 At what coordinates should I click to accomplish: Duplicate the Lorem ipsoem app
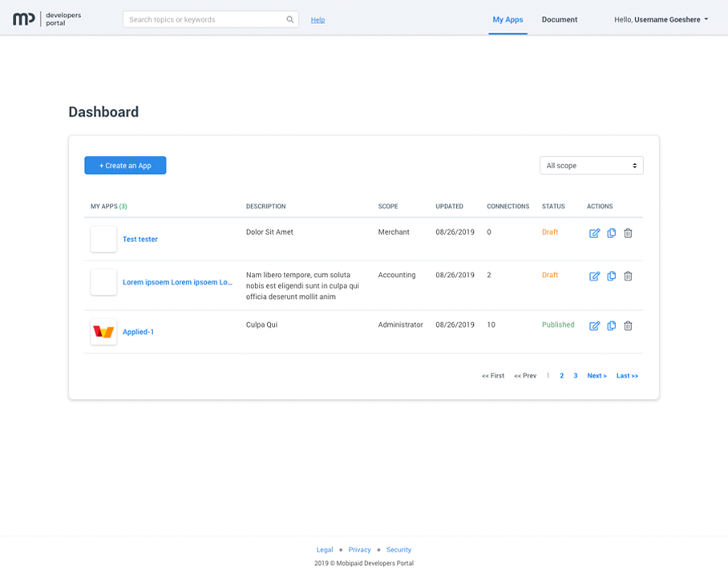pos(612,276)
